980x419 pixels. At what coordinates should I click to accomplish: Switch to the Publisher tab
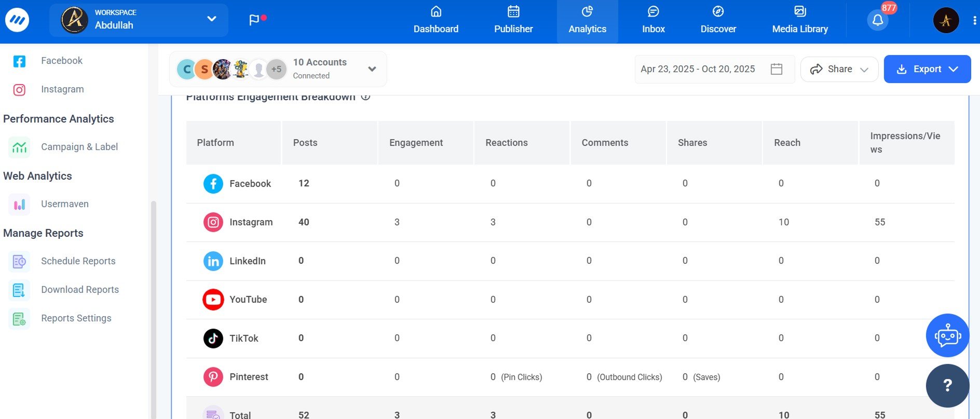513,21
